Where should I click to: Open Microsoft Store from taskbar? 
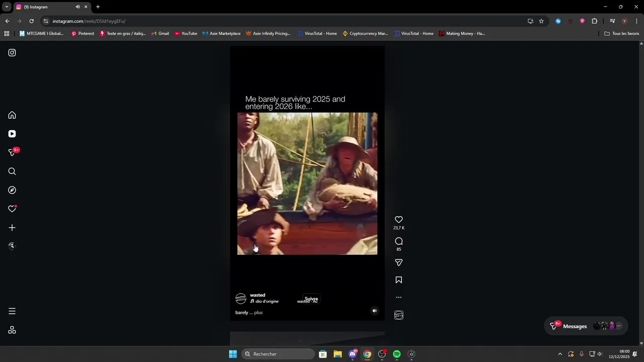[x=323, y=354]
